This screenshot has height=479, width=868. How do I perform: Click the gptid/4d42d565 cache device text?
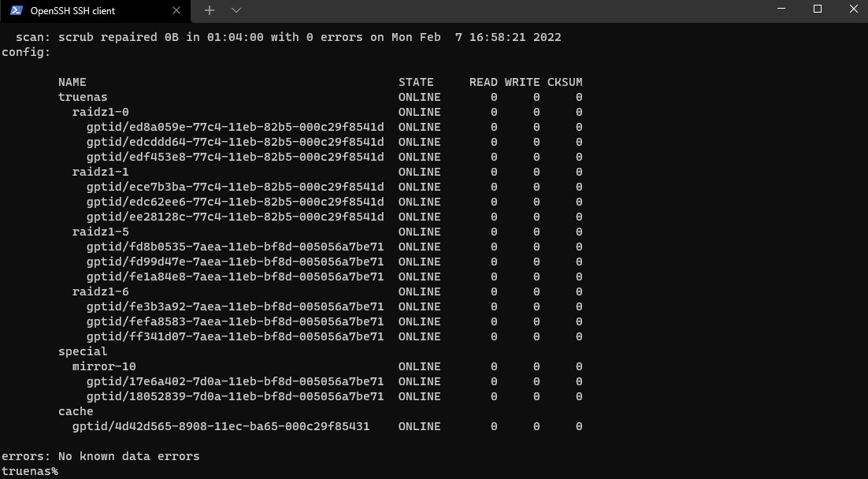(x=221, y=426)
